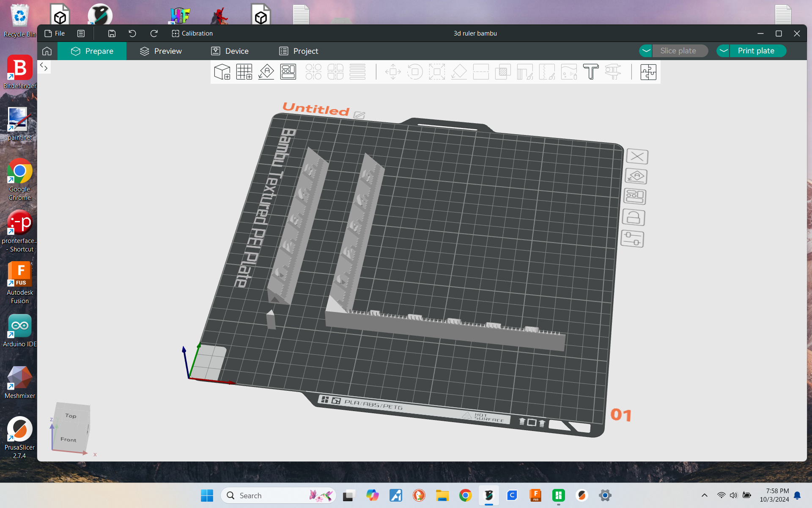Viewport: 812px width, 508px height.
Task: Show hidden system tray icons chevron
Action: coord(704,495)
